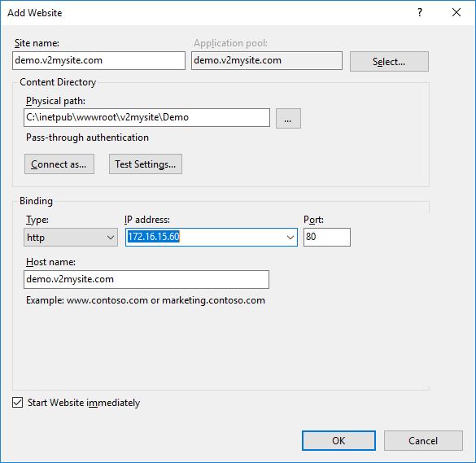Focus the Site name text field
The image size is (476, 463).
pos(99,60)
